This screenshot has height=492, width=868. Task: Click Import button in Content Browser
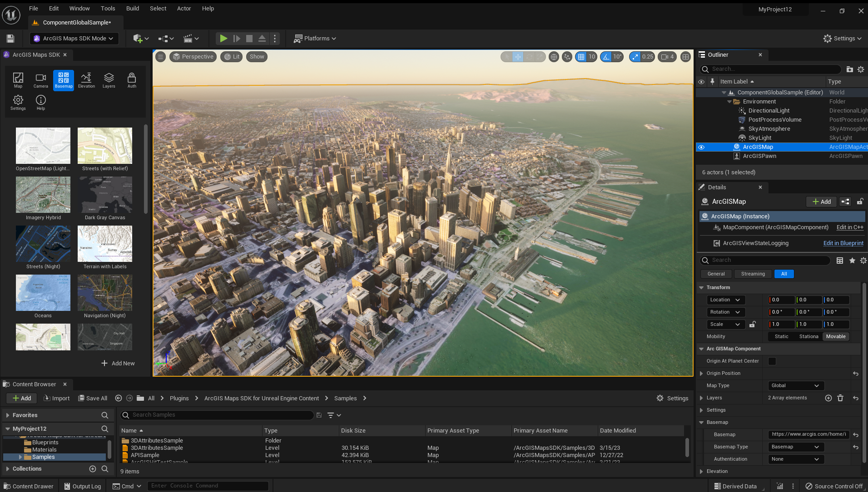[56, 399]
